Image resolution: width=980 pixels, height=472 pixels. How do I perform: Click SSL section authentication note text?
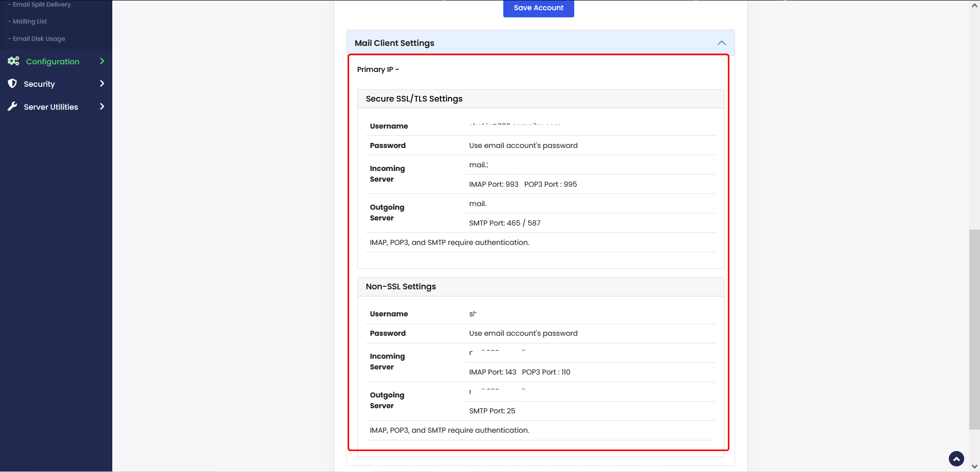tap(449, 242)
